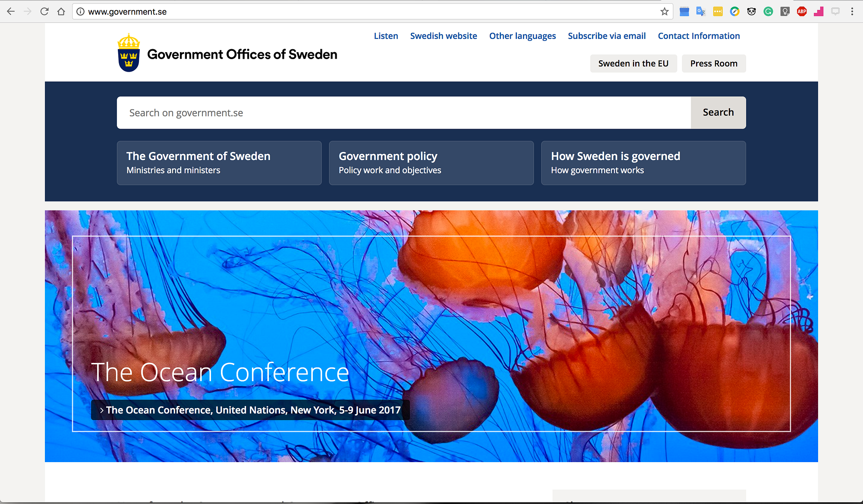Click the lightbulb extension icon

pos(785,12)
